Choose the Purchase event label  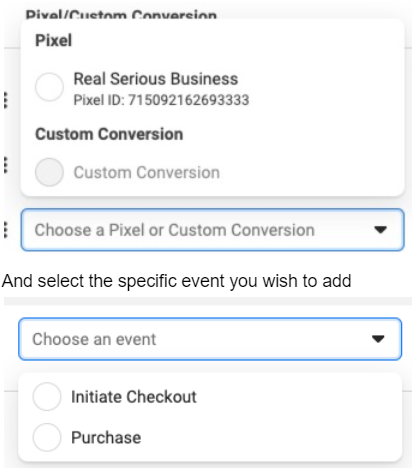pos(106,438)
